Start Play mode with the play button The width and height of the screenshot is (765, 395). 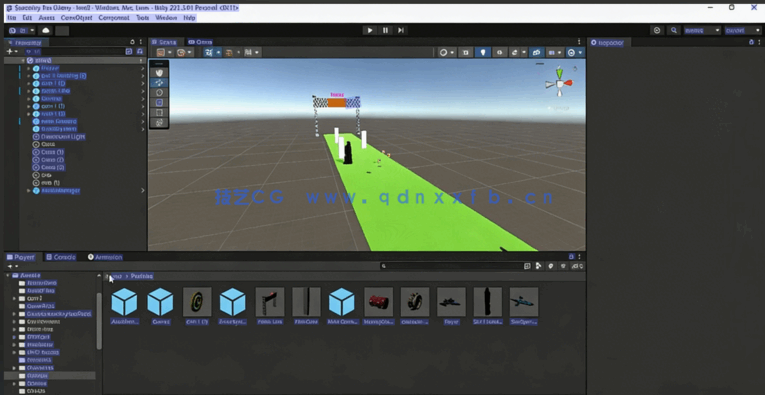[370, 30]
